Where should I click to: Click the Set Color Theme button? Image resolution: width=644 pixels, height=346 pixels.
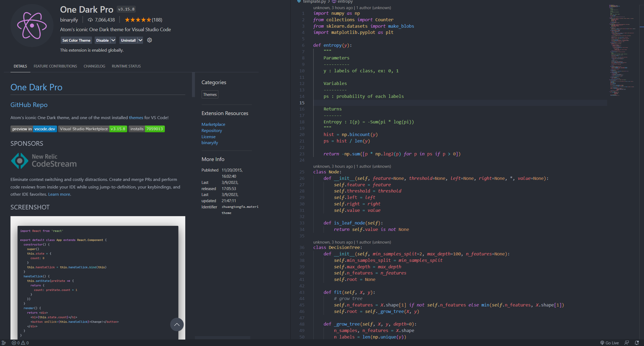[76, 40]
